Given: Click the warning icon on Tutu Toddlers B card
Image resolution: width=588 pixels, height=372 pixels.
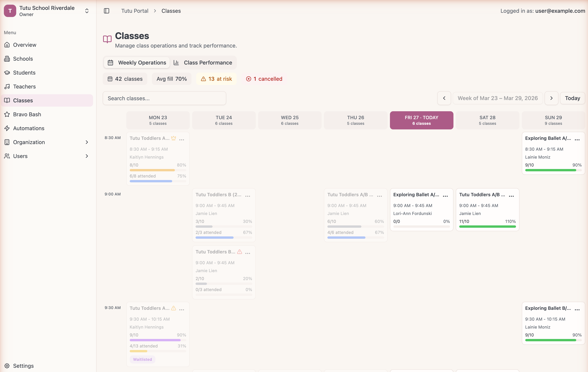Looking at the screenshot, I should [x=240, y=252].
